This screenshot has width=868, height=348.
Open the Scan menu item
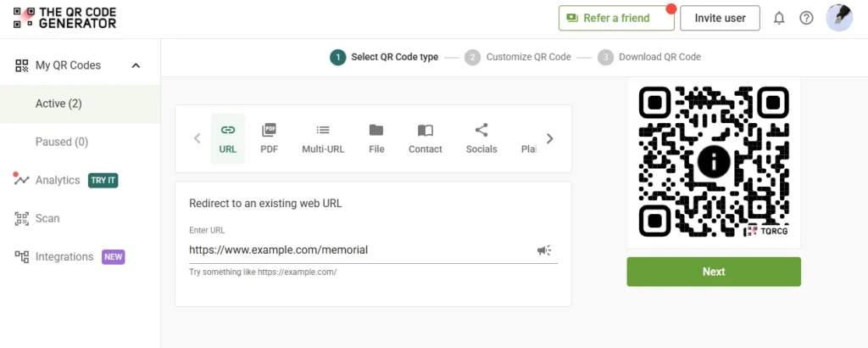tap(47, 218)
